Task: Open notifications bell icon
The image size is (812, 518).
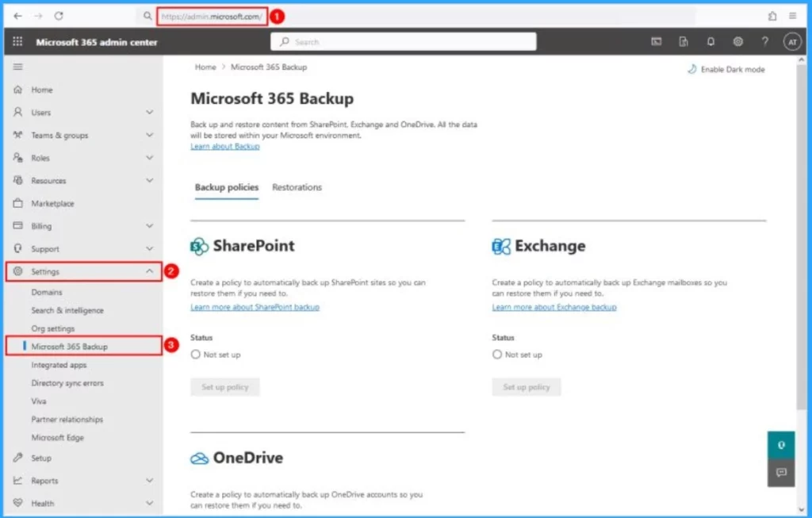Action: [x=711, y=41]
